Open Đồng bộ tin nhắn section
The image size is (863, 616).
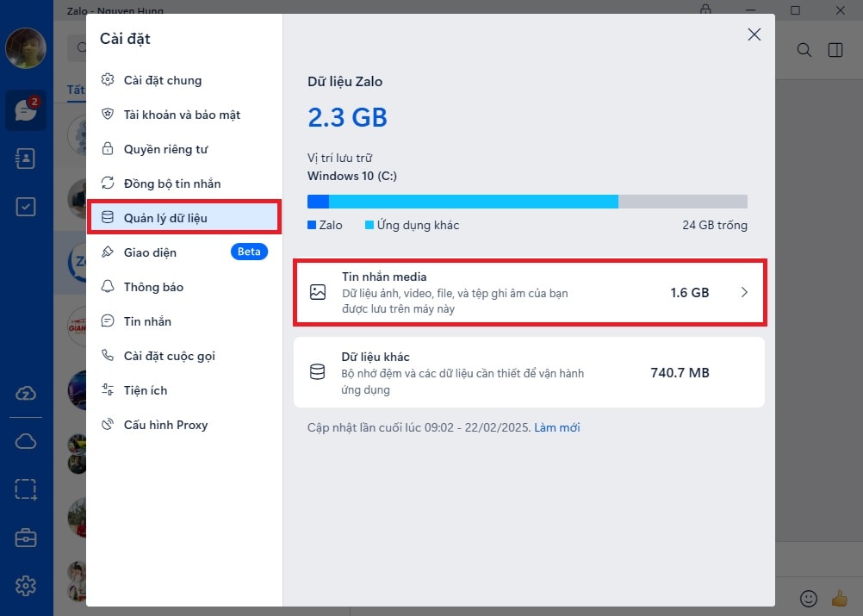(x=183, y=184)
